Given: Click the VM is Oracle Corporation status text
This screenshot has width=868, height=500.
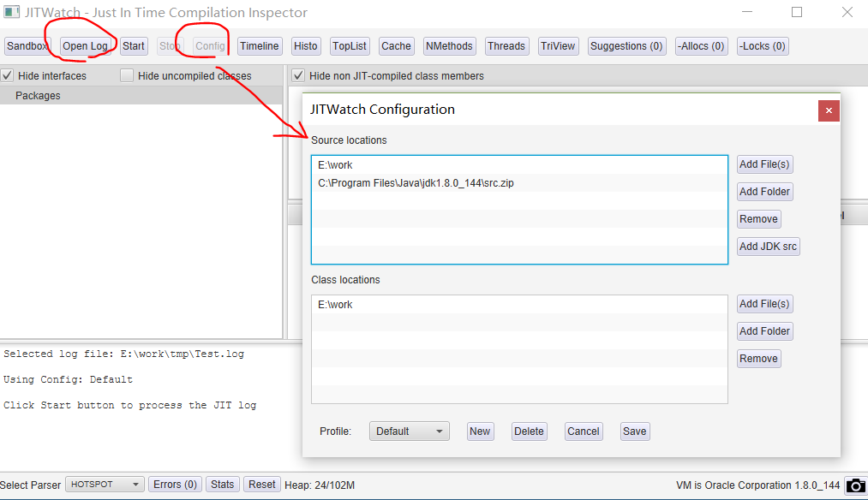Looking at the screenshot, I should click(x=757, y=485).
